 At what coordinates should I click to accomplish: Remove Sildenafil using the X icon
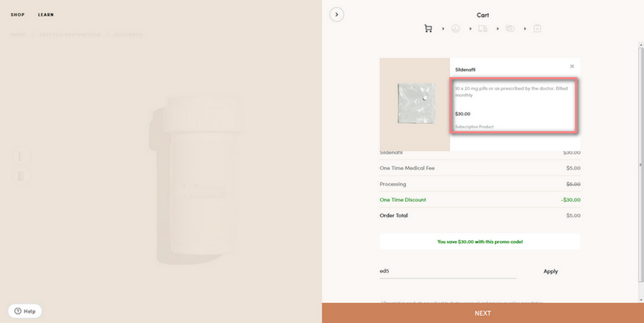572,66
